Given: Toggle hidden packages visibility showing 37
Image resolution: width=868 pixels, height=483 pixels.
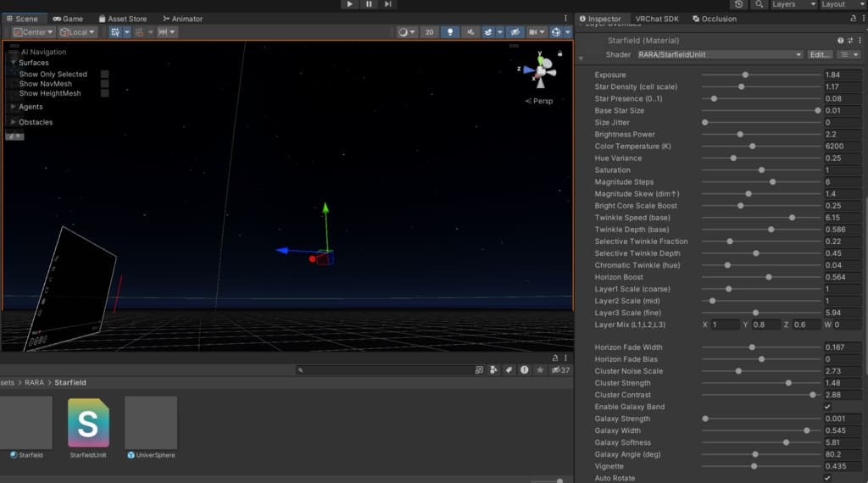Looking at the screenshot, I should (560, 369).
